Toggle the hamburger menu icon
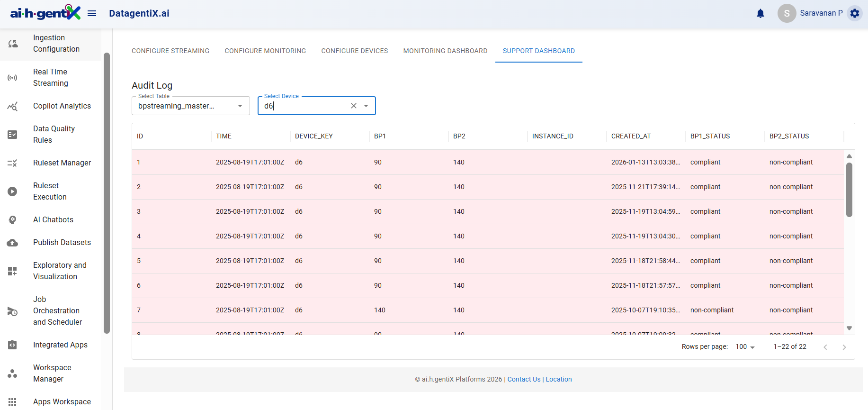This screenshot has width=868, height=410. (92, 13)
